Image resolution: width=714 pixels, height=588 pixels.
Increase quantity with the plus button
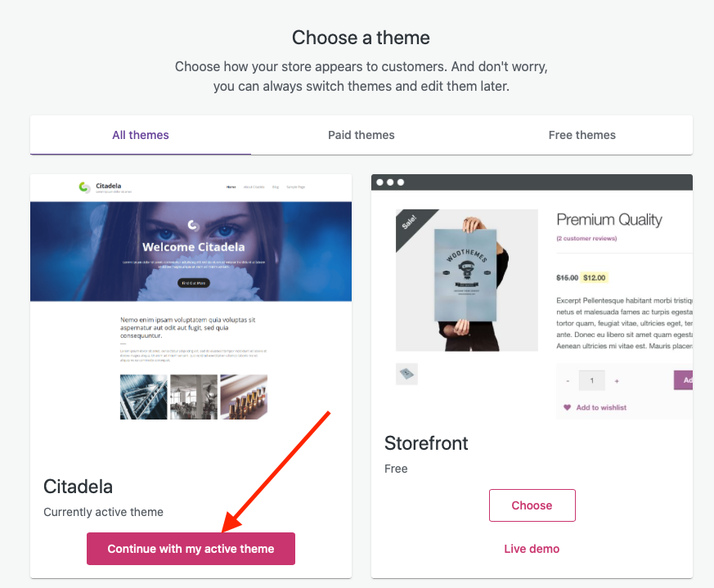[617, 380]
